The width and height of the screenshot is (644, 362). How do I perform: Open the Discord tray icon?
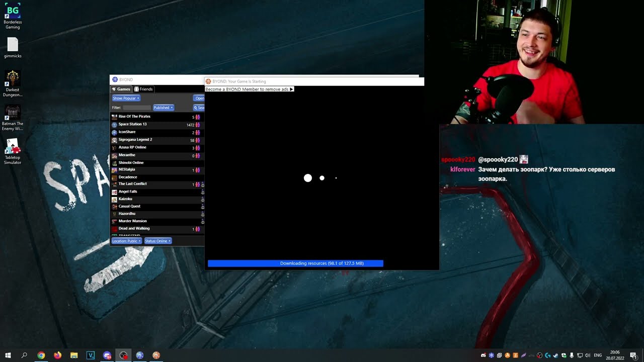[484, 355]
